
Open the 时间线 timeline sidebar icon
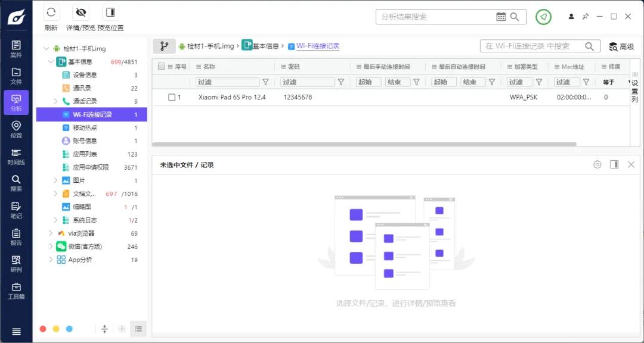pos(16,156)
